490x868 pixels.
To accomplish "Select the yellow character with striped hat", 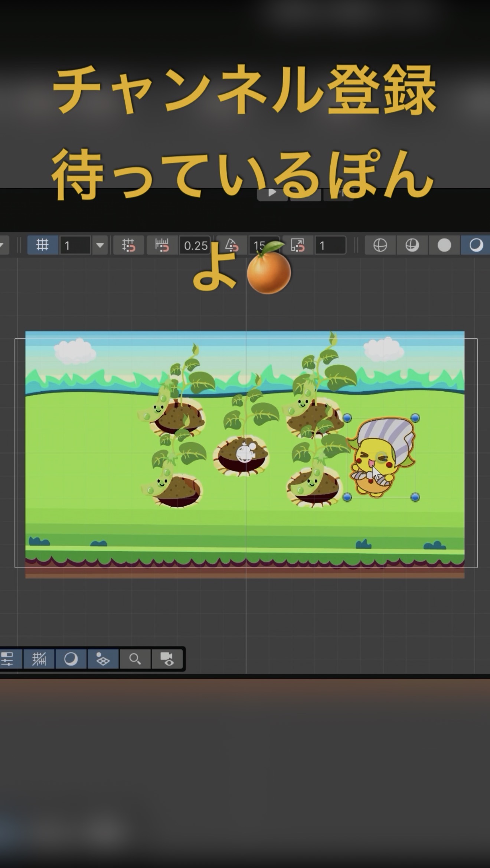I will coord(381,457).
